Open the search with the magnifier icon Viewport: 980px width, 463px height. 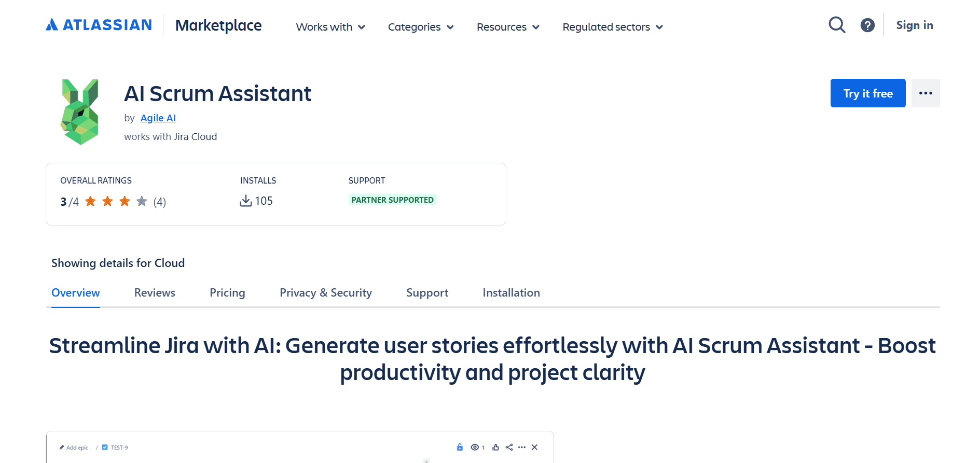[x=836, y=25]
